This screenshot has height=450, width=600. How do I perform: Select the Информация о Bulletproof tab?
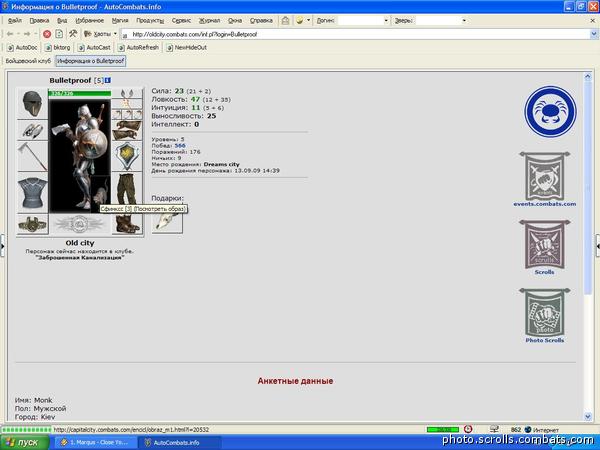(91, 61)
